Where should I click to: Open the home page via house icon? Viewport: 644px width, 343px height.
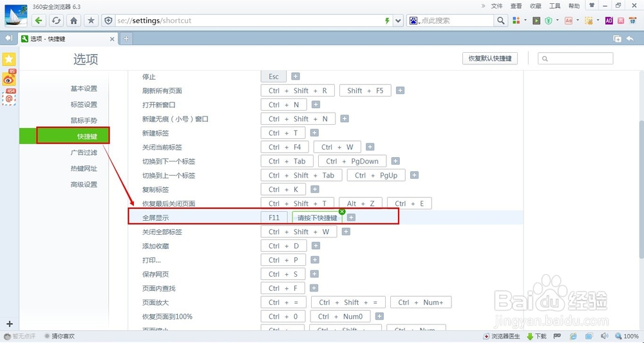tap(73, 21)
